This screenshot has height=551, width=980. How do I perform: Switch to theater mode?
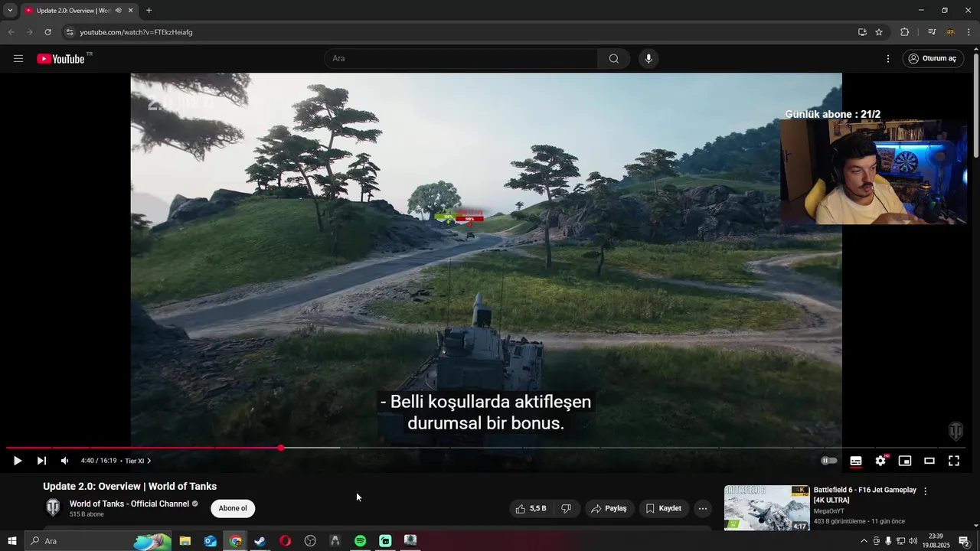pos(929,461)
